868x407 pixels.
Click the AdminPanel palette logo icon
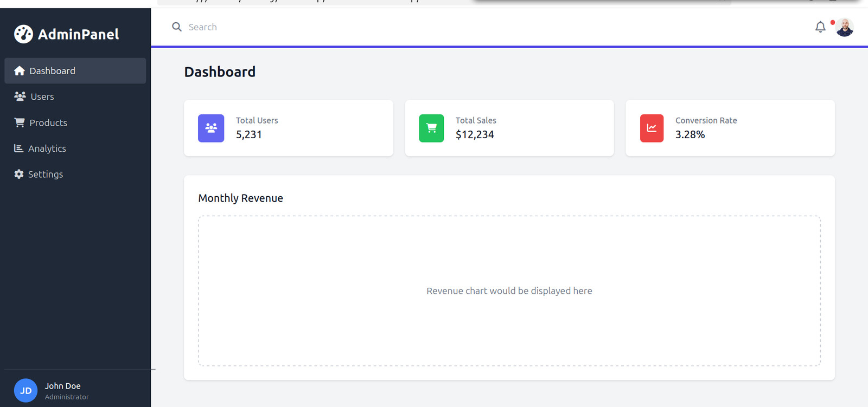coord(23,34)
